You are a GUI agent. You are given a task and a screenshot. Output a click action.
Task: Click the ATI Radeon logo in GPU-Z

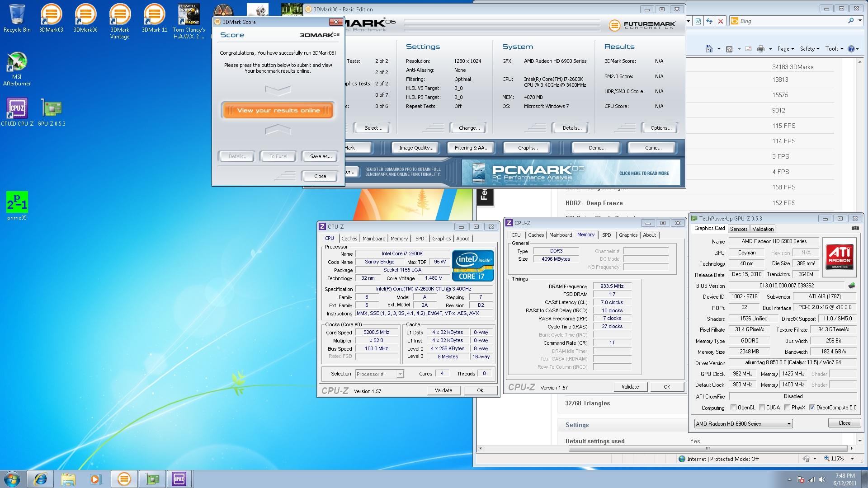[x=840, y=257]
